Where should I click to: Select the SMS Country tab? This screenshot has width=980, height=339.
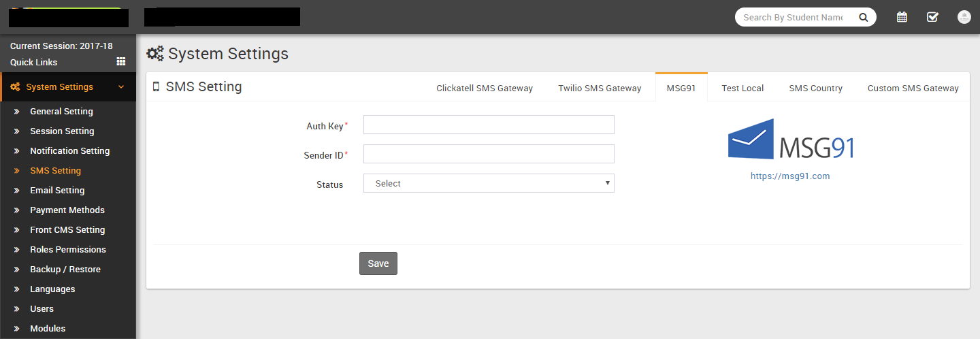[815, 88]
